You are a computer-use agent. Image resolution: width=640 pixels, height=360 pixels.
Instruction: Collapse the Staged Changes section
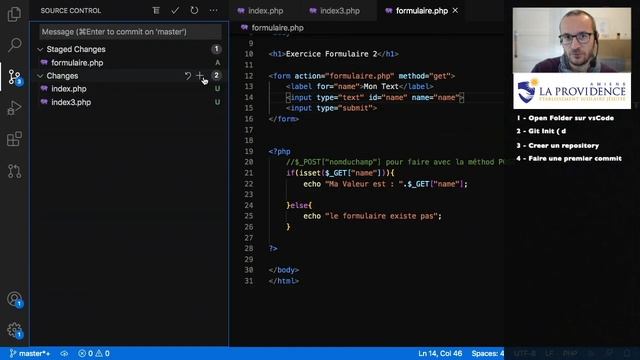(x=40, y=49)
